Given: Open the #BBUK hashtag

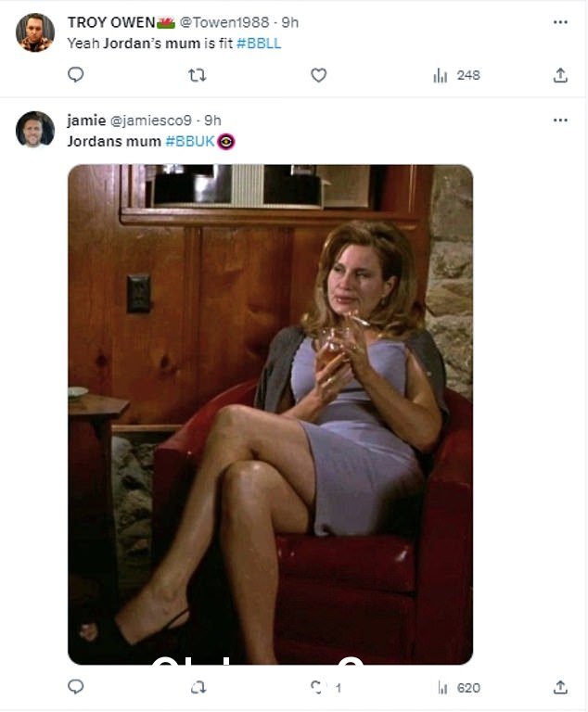Looking at the screenshot, I should (189, 142).
